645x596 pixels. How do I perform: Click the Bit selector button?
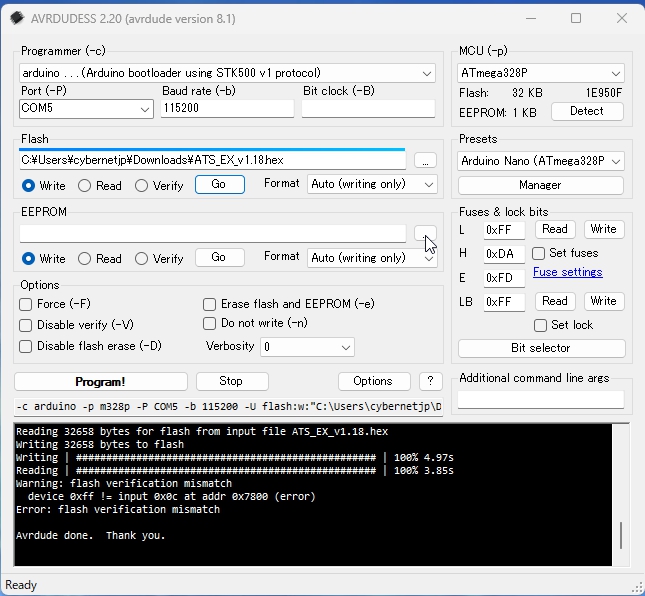(540, 348)
